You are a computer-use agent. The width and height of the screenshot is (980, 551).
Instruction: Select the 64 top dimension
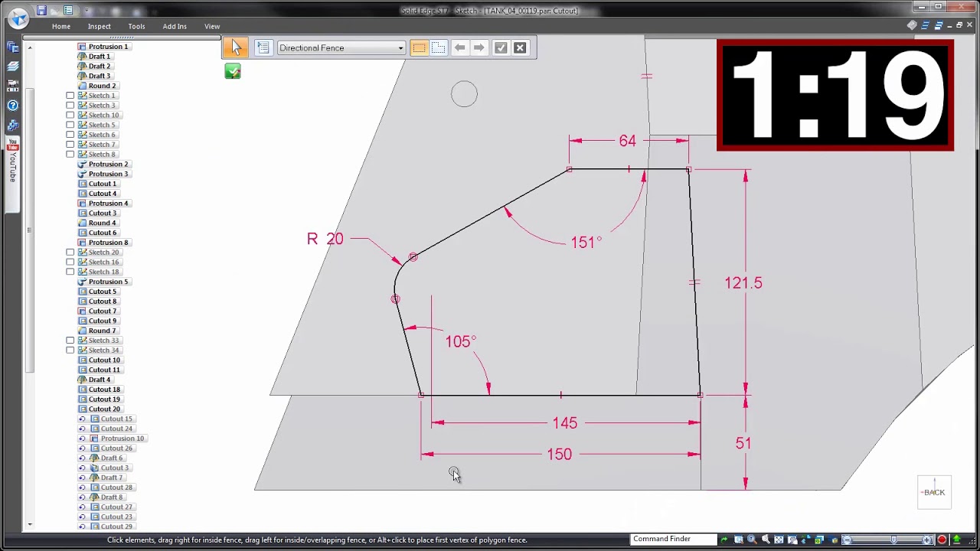click(x=627, y=141)
